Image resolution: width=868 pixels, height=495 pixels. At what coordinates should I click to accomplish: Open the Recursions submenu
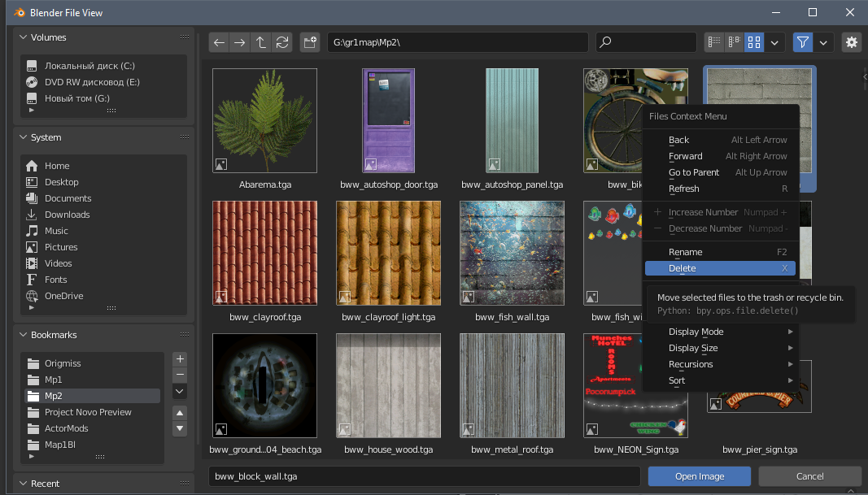720,364
